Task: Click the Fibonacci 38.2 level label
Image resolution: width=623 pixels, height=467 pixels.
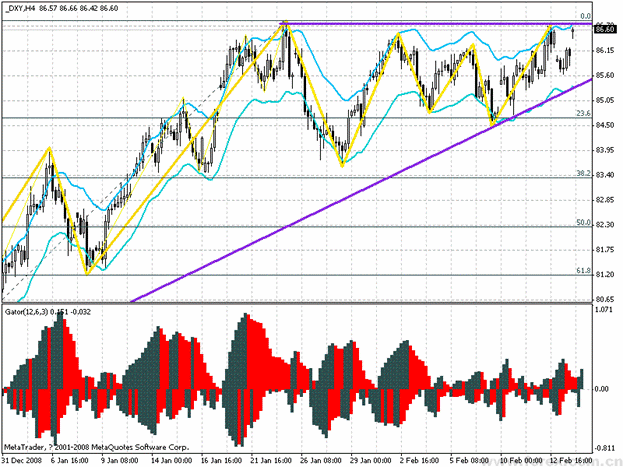Action: click(583, 174)
